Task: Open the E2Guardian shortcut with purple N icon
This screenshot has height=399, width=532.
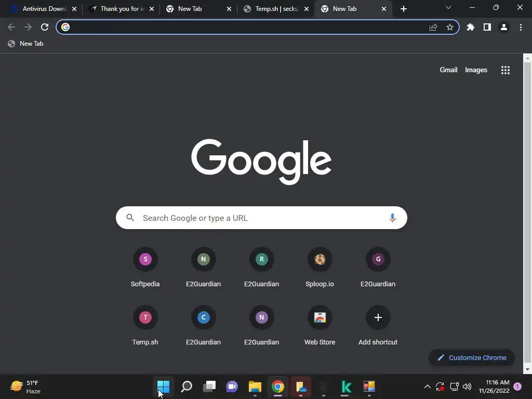Action: 262,326
